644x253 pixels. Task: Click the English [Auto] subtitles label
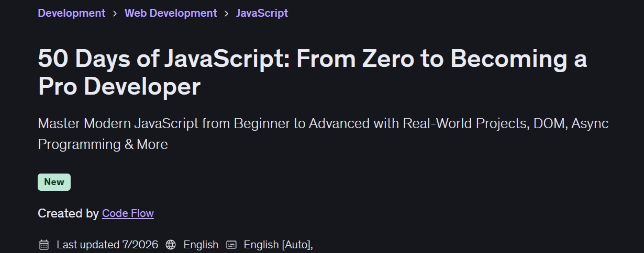pos(279,245)
